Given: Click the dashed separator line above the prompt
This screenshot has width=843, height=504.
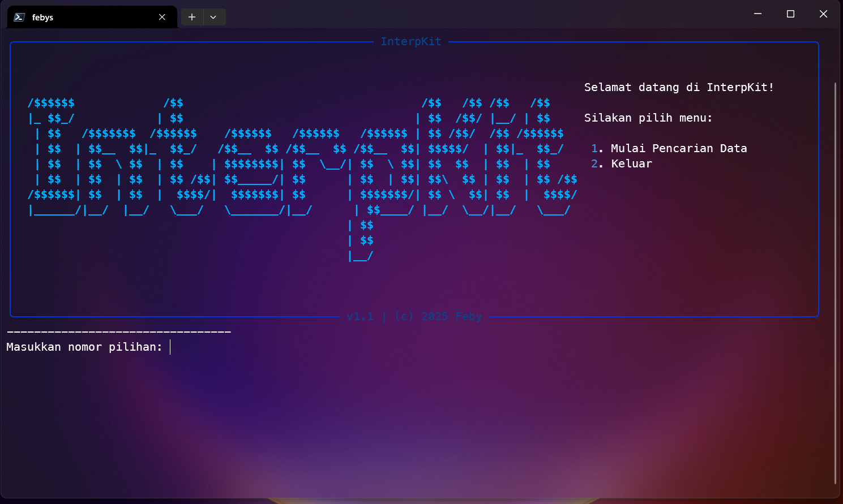Looking at the screenshot, I should pos(118,331).
